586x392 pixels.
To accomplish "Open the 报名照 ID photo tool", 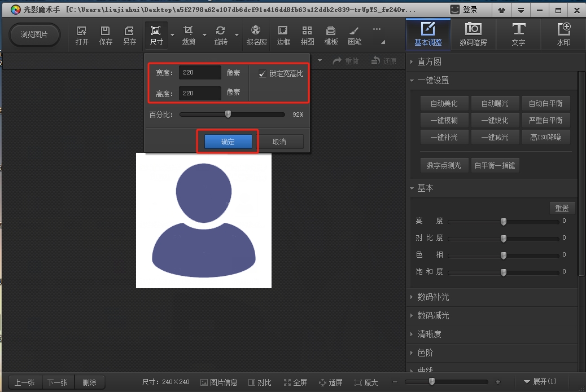I will click(256, 35).
